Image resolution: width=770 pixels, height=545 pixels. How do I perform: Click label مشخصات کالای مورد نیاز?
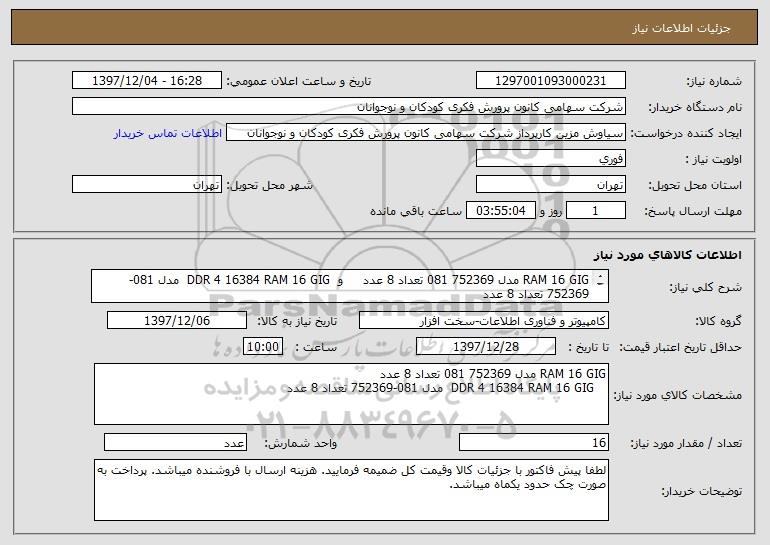pyautogui.click(x=678, y=395)
